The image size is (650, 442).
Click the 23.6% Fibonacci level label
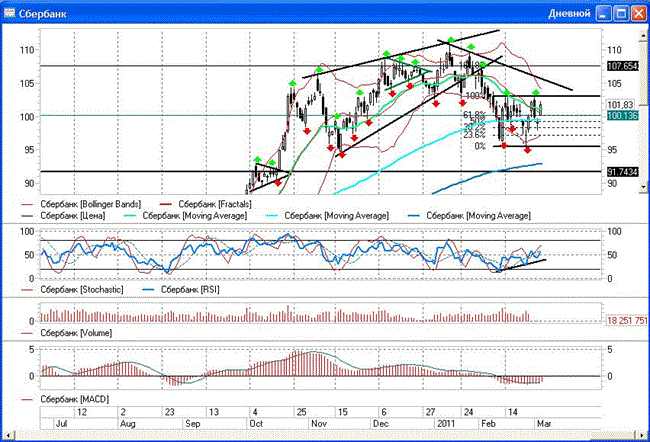coord(474,135)
